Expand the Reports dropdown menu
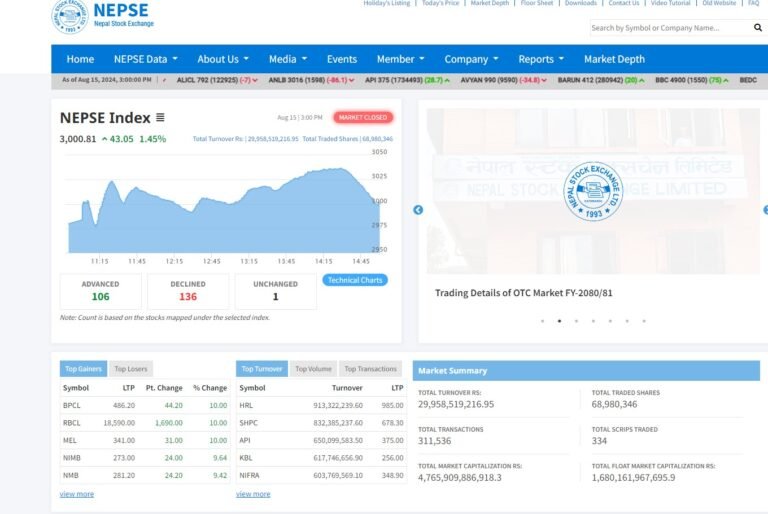This screenshot has width=768, height=514. click(541, 59)
